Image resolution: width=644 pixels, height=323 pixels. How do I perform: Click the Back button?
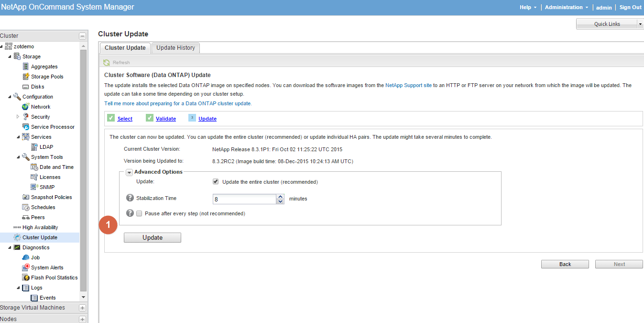click(565, 264)
